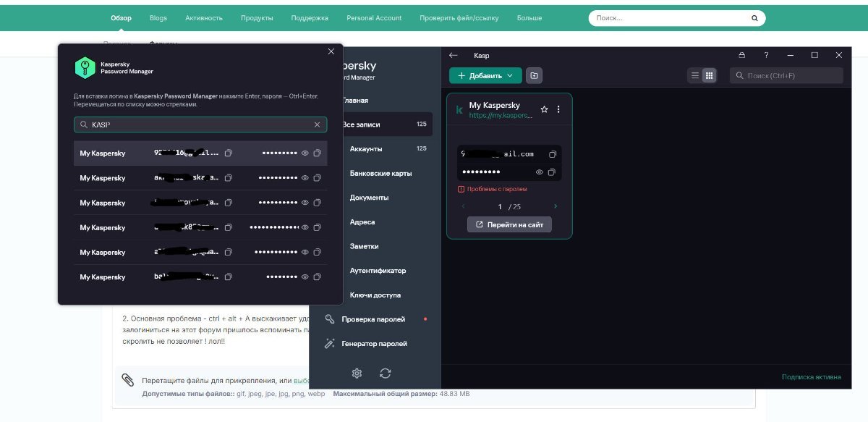This screenshot has width=868, height=422.
Task: Show password of popup entry starting with "ak"
Action: 305,178
